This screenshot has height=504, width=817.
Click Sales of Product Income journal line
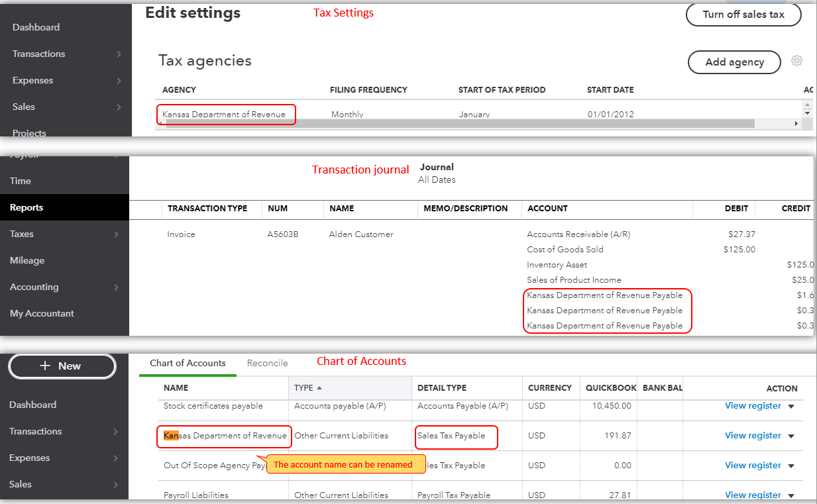(574, 279)
